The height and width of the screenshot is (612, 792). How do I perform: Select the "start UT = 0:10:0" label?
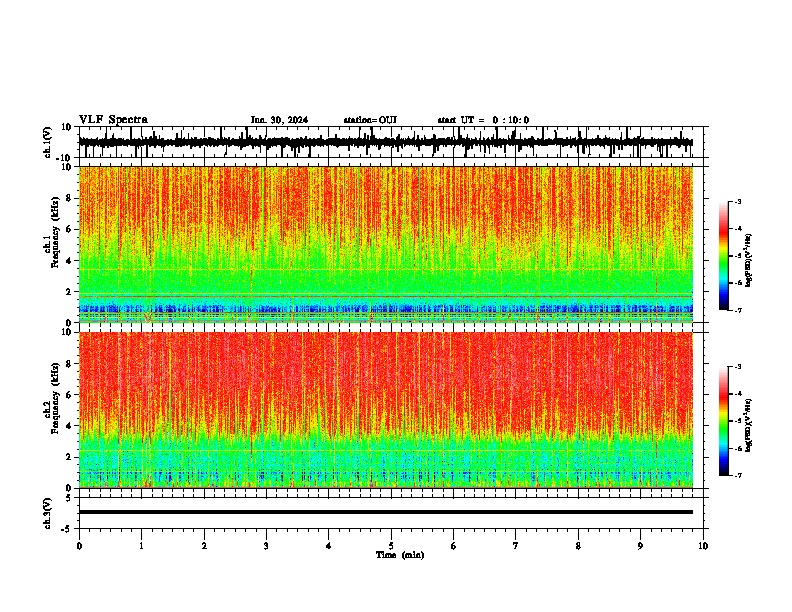tap(483, 120)
